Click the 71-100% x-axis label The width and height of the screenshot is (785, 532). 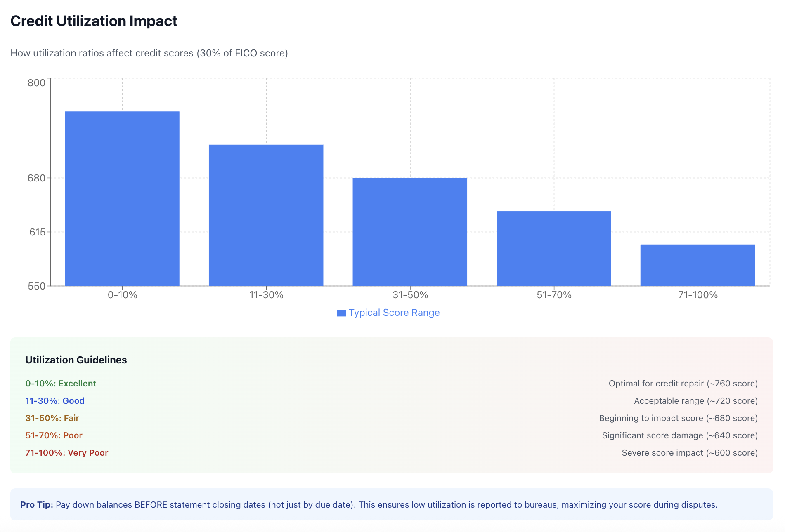coord(698,295)
